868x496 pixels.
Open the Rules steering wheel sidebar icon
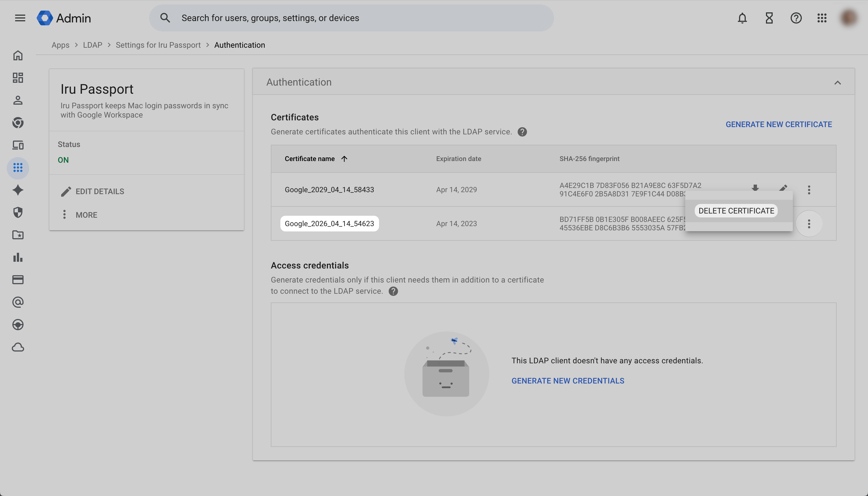[18, 325]
